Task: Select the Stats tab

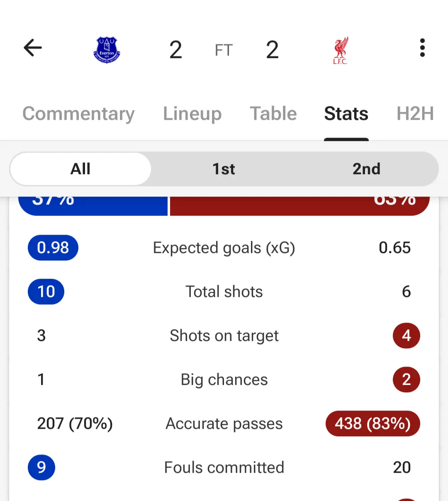Action: [346, 114]
